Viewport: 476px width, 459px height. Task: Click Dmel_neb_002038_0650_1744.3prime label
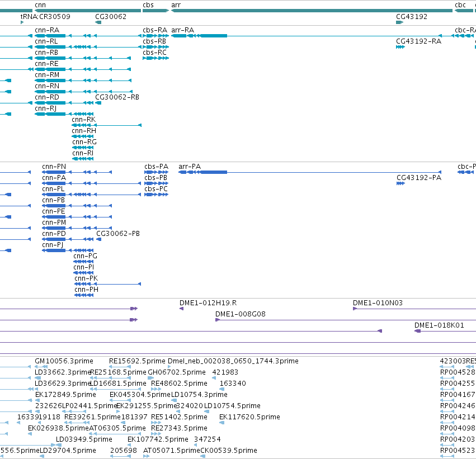click(233, 361)
